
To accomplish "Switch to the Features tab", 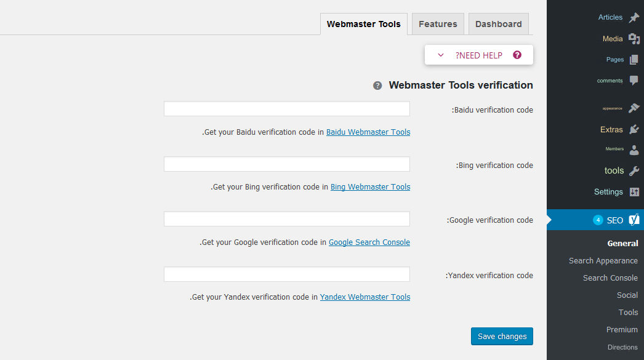I will click(438, 24).
